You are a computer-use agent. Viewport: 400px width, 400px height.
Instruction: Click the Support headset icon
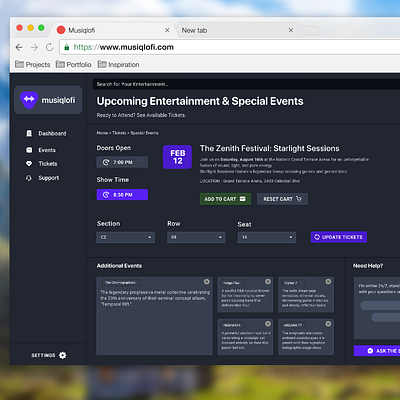[x=29, y=178]
